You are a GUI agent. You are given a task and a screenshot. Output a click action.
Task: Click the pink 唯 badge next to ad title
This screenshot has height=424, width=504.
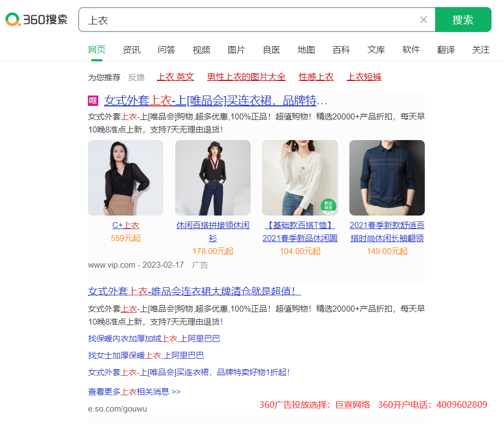tap(92, 101)
